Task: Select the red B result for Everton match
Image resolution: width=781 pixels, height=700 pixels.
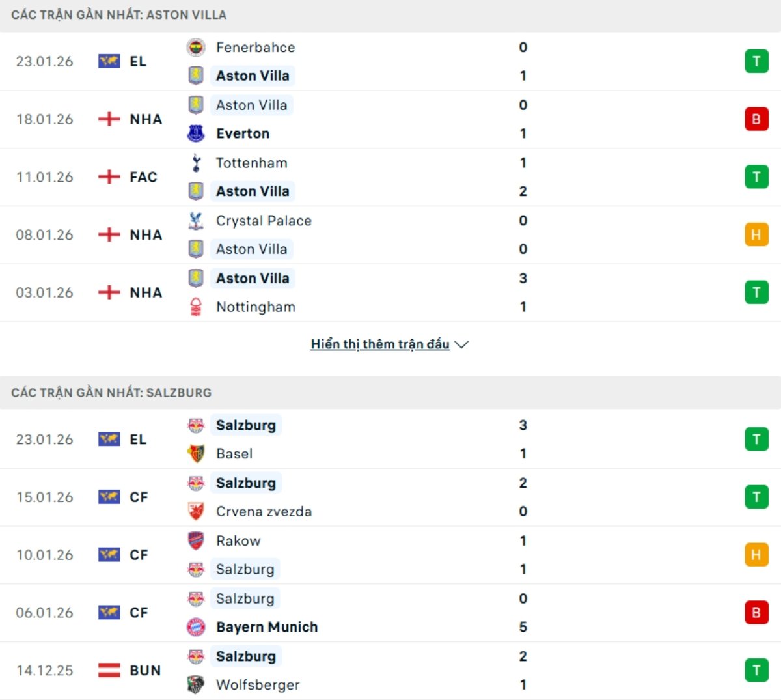Action: point(756,119)
